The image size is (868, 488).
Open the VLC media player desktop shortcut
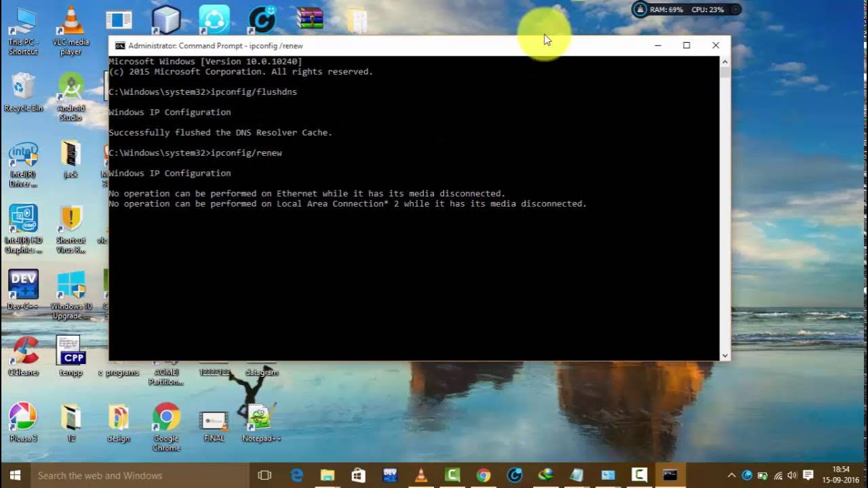pyautogui.click(x=71, y=30)
